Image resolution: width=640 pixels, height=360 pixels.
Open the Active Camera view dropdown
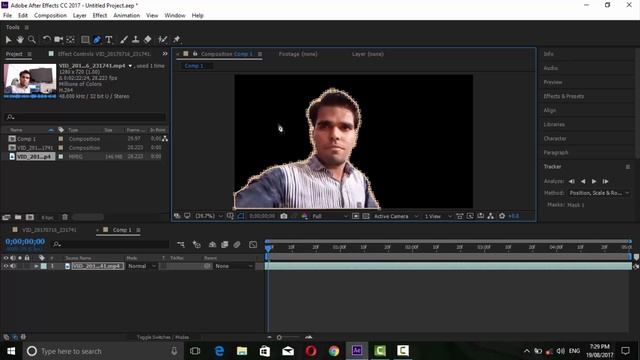point(396,216)
